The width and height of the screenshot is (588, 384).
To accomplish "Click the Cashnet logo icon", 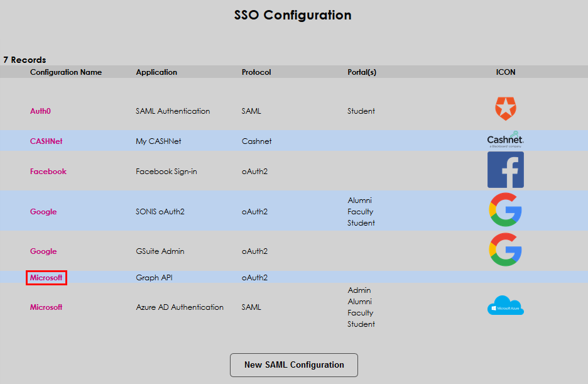I will [x=505, y=140].
